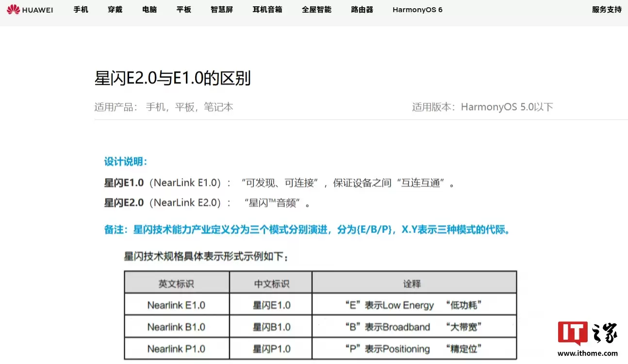Image resolution: width=628 pixels, height=364 pixels.
Task: Click 智慧屏 in the navigation
Action: click(x=222, y=9)
